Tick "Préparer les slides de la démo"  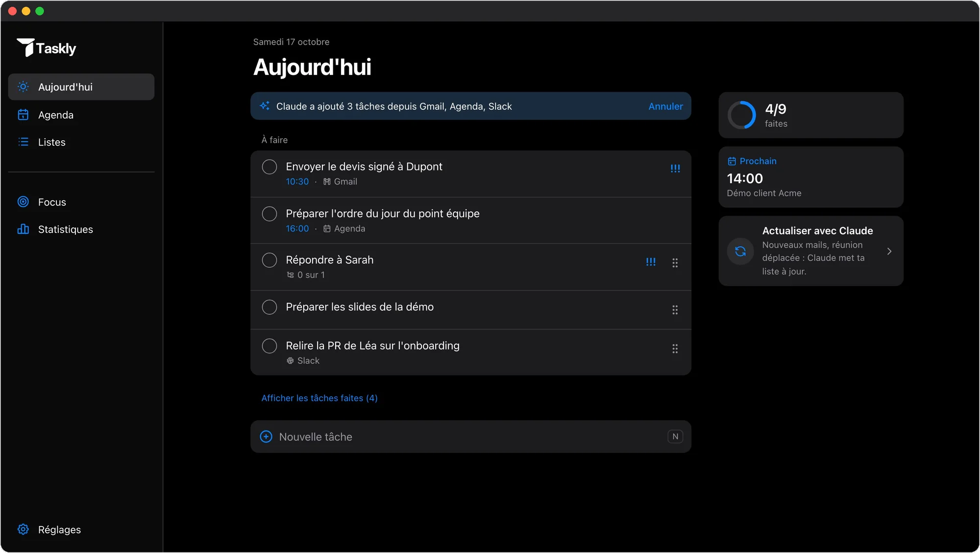pos(269,307)
